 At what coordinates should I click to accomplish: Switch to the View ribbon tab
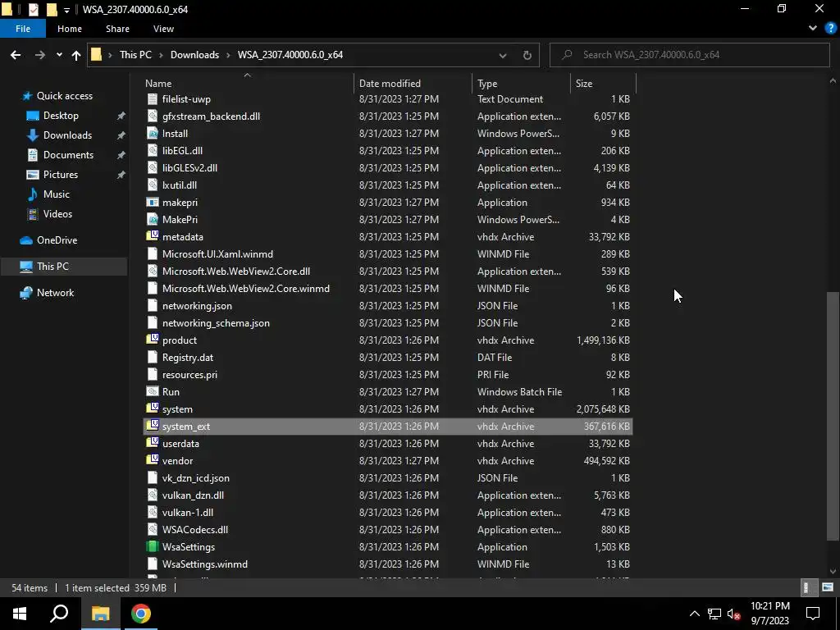[163, 29]
